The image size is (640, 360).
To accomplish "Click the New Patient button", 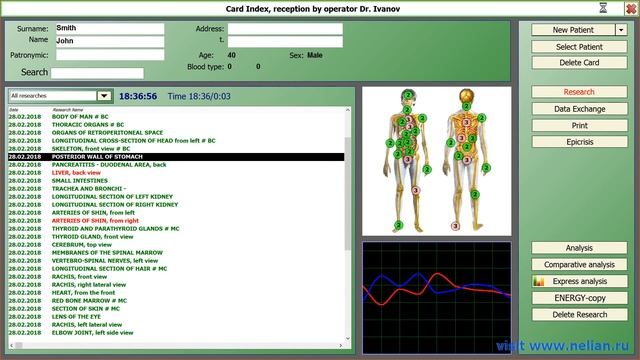I will 573,30.
